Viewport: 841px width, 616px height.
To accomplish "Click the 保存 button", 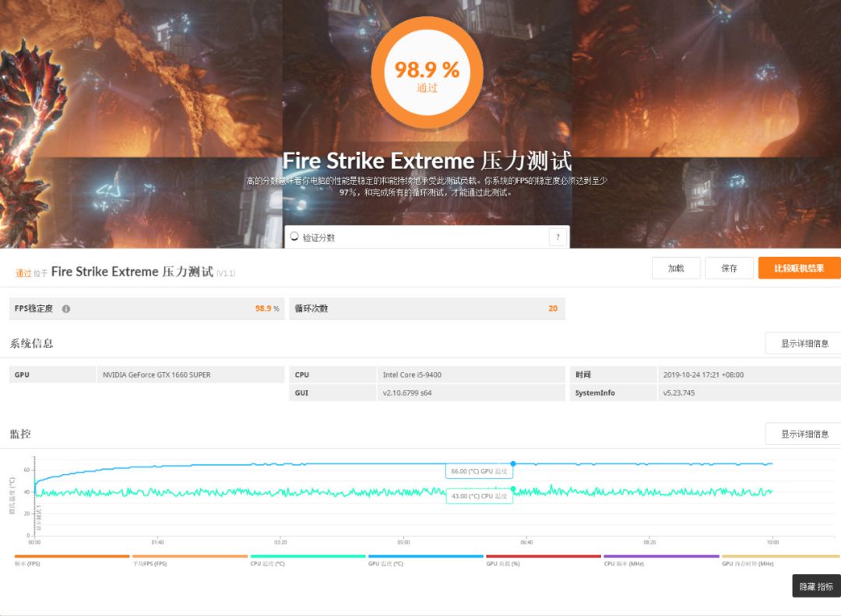I will tap(729, 268).
